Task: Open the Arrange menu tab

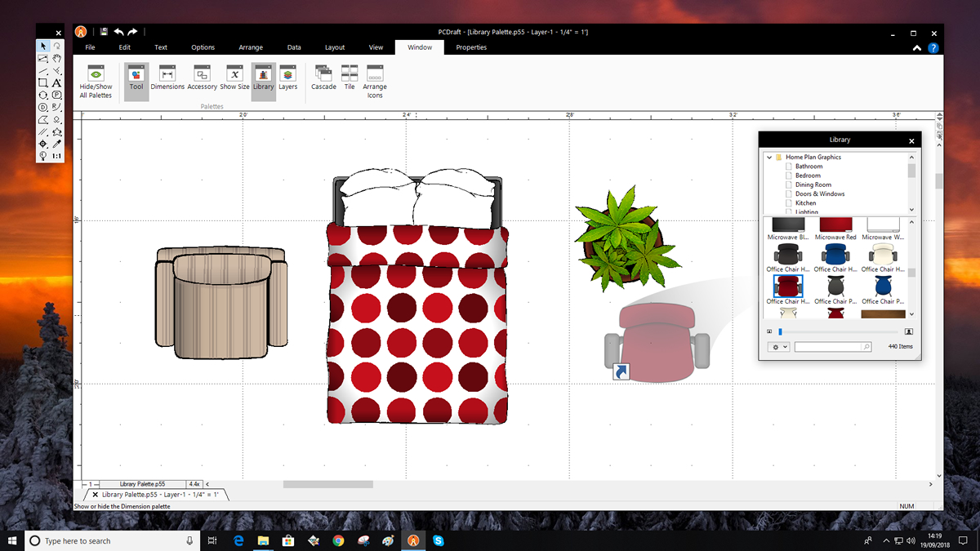Action: [x=251, y=47]
